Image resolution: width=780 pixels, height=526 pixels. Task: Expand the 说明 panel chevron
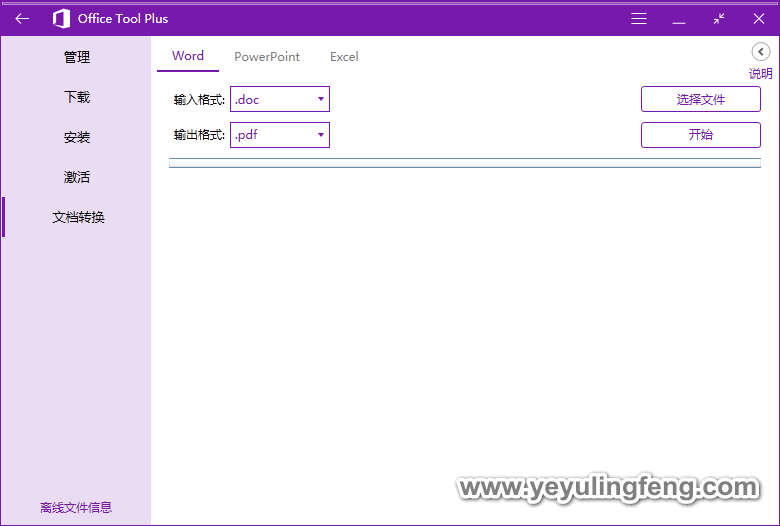click(761, 52)
